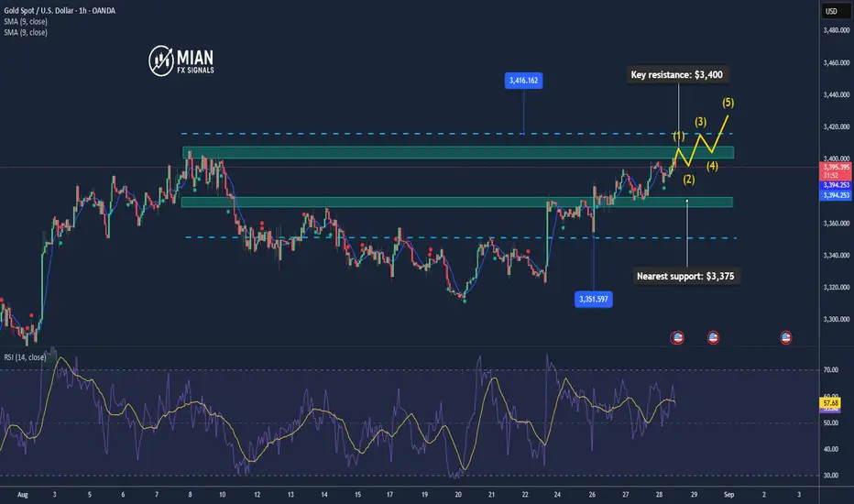Click the 24 date label on time axis
The image size is (854, 504).
click(557, 495)
